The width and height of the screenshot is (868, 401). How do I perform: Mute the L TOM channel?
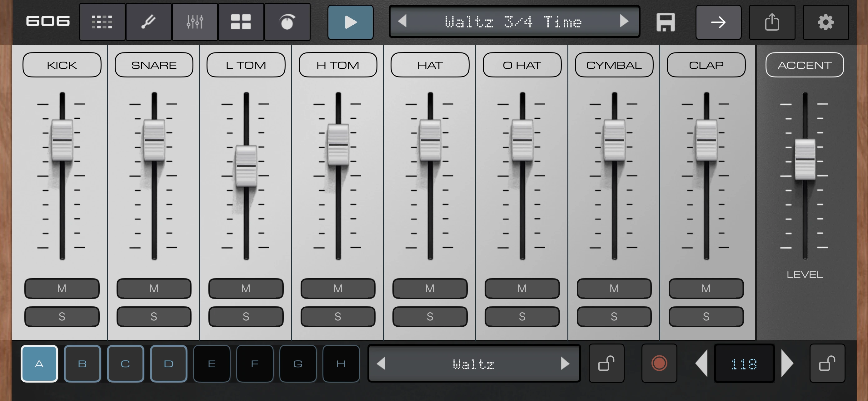point(246,289)
